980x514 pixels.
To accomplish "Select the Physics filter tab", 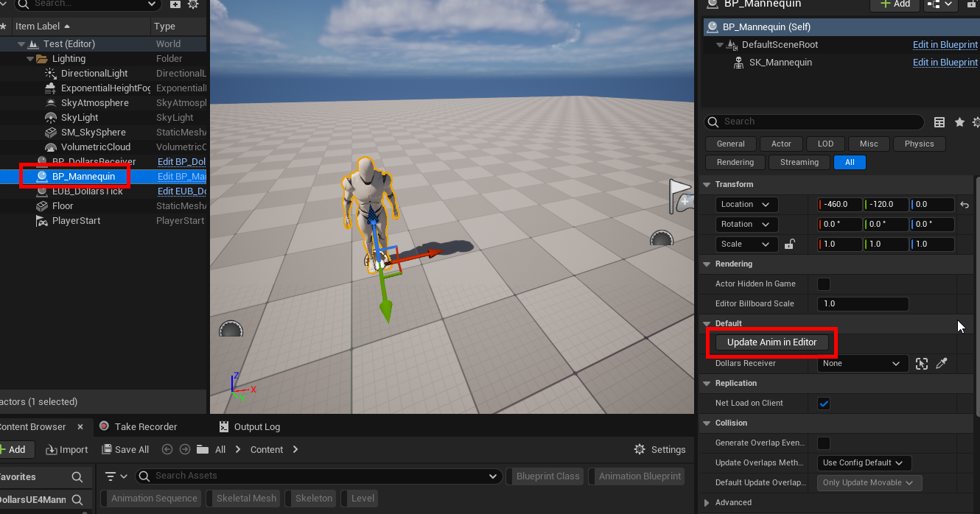I will click(x=918, y=144).
